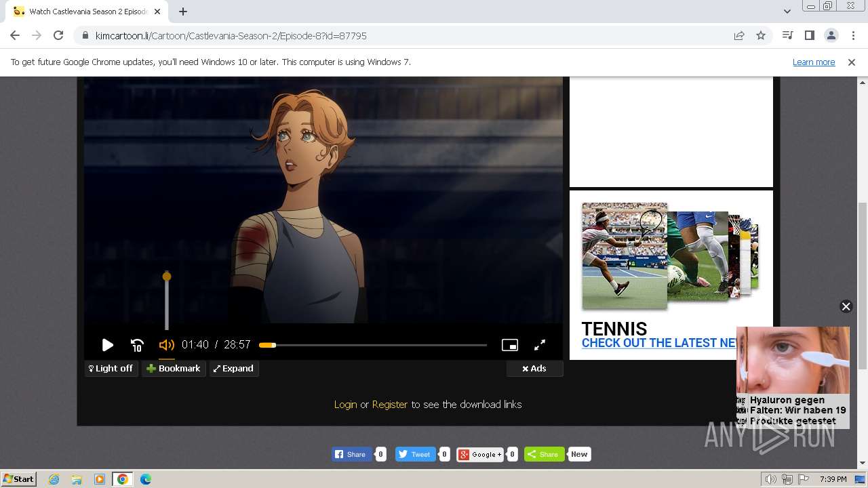Share on Facebook

351,454
